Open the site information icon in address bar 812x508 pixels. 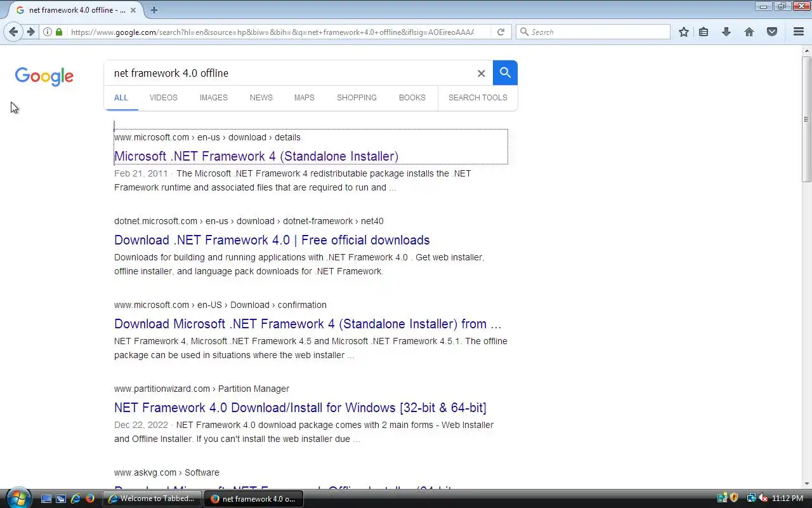click(x=48, y=32)
